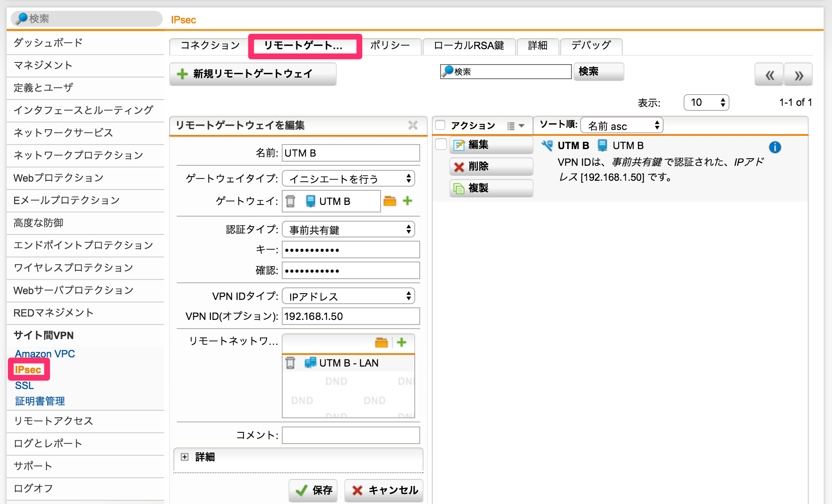Add new gateway with green plus icon
832x504 pixels.
point(408,201)
